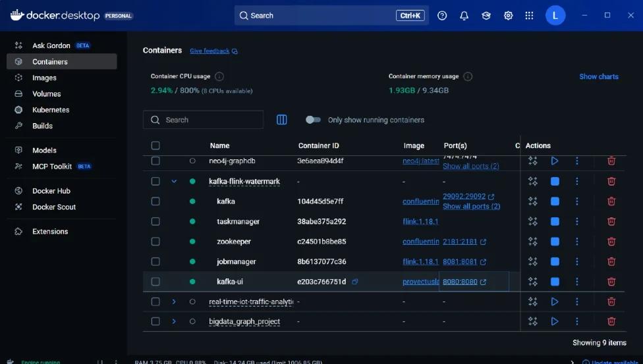Open the apps grid icon
The width and height of the screenshot is (643, 364).
click(530, 16)
